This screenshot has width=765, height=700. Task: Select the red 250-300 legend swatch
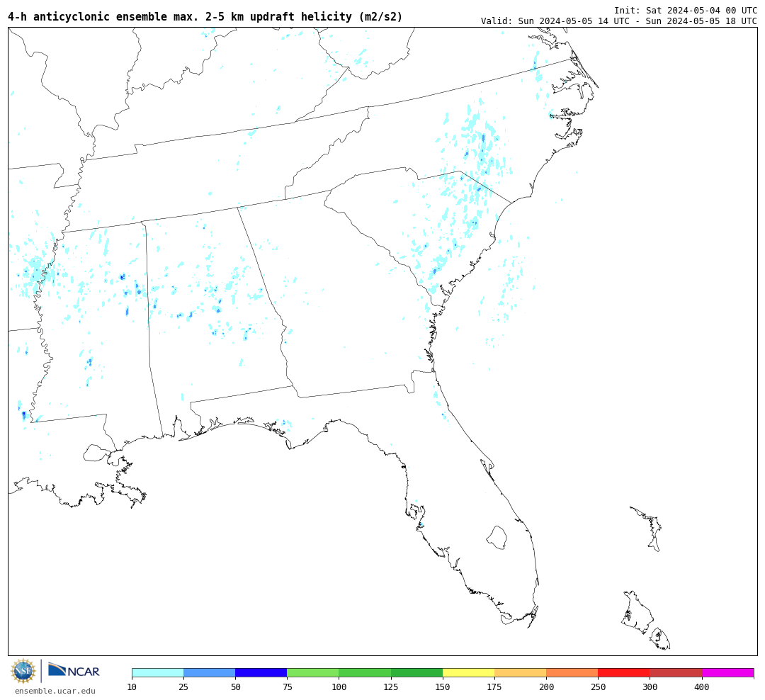click(x=624, y=672)
